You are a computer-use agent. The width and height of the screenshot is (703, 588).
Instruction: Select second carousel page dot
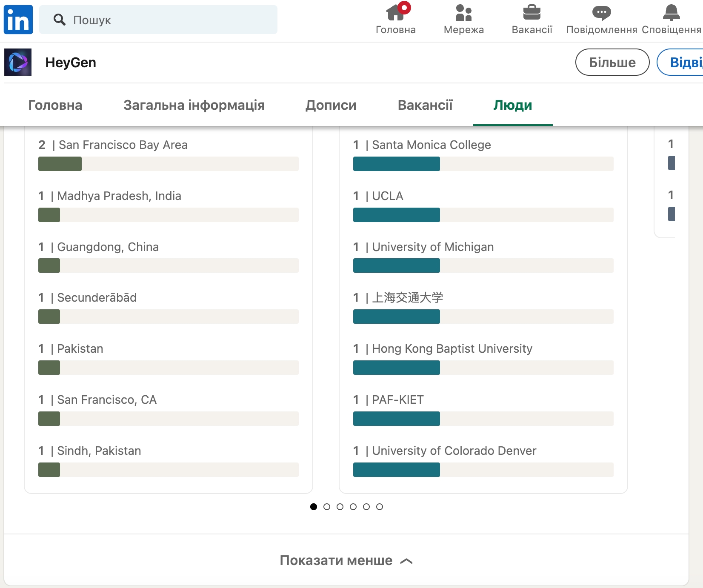[x=327, y=507]
